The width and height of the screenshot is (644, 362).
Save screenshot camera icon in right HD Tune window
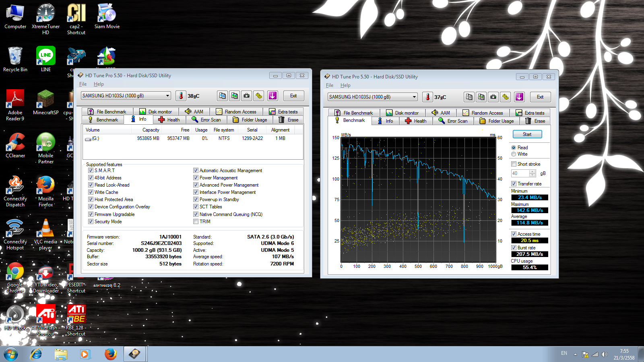(493, 97)
